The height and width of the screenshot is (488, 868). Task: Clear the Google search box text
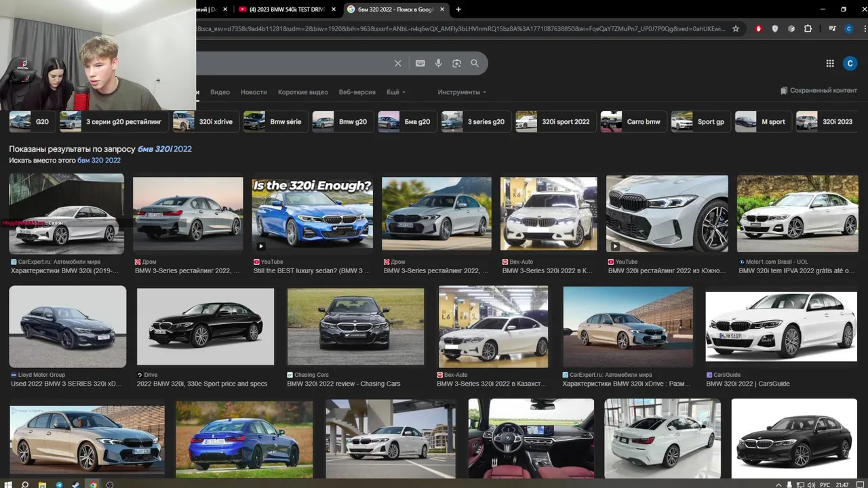coord(398,63)
